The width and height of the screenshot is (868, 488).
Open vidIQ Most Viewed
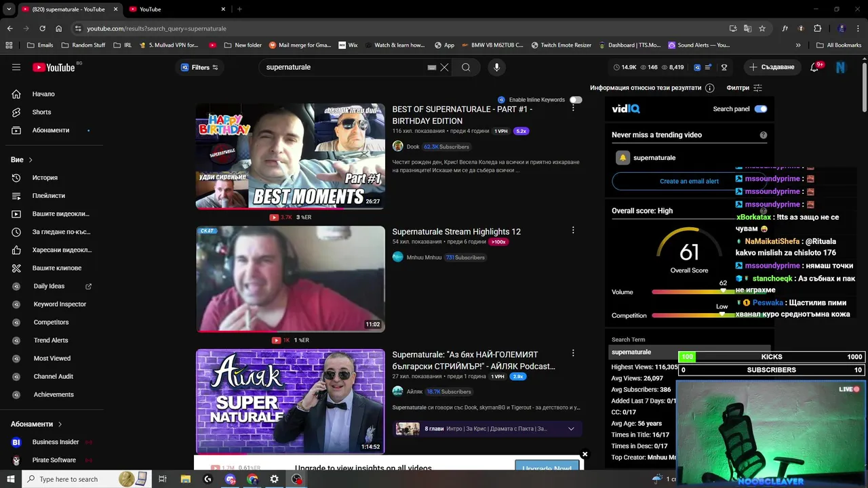[52, 359]
